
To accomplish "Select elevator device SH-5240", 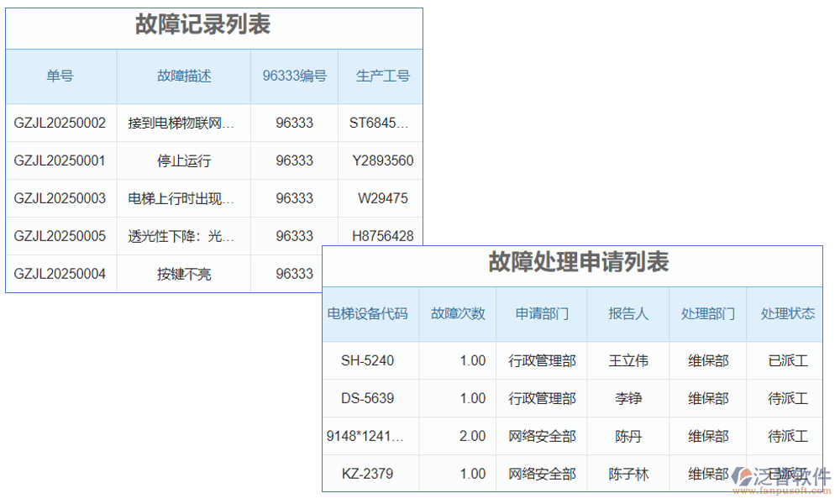I will 370,360.
